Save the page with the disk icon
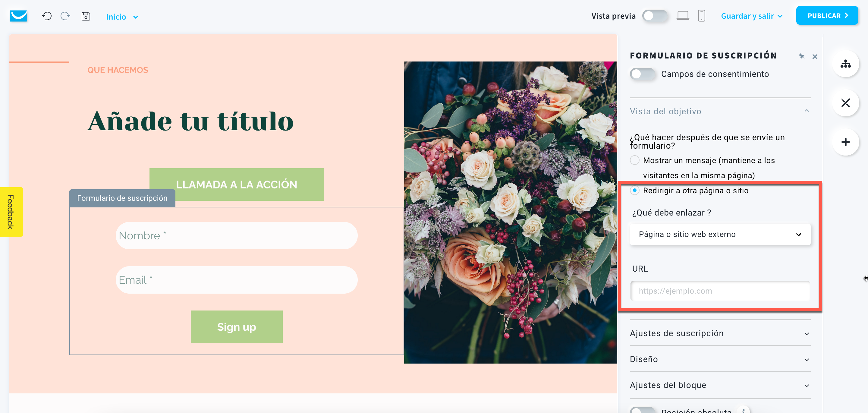868x413 pixels. coord(86,16)
